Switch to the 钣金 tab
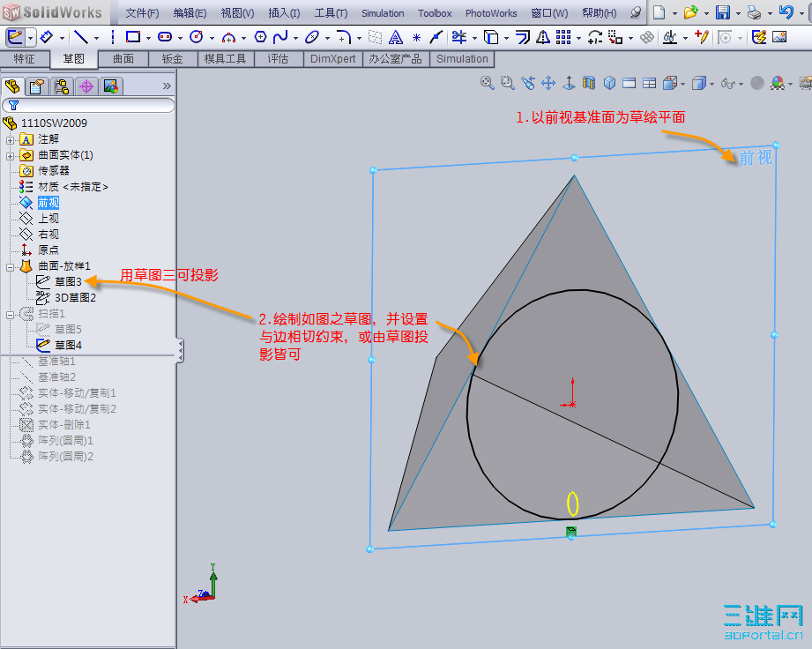Screen dimensions: 812x649 (x=173, y=59)
